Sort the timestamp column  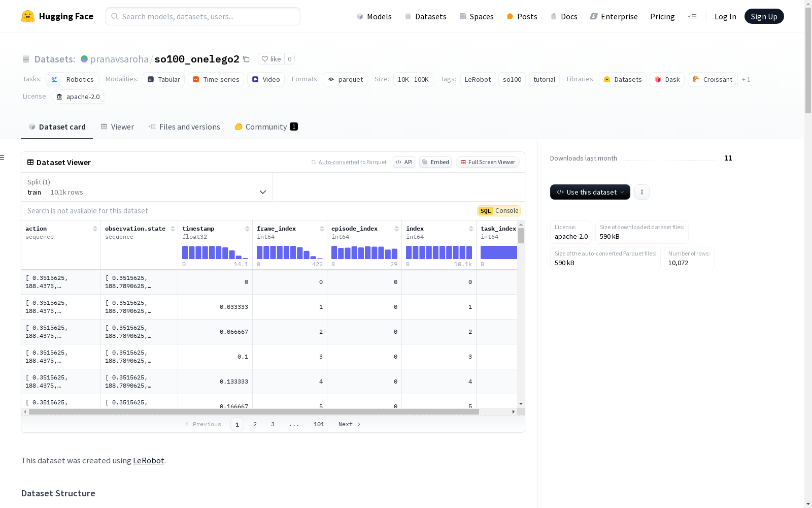[247, 229]
